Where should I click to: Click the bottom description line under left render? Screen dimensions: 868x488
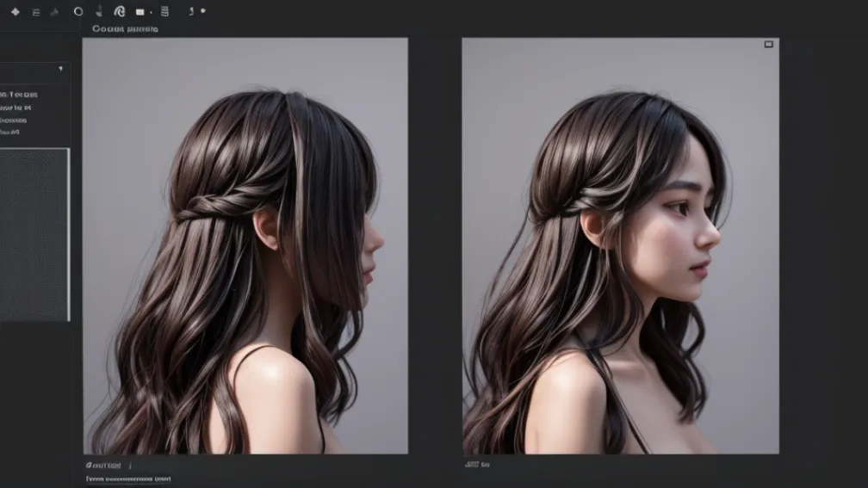(128, 479)
